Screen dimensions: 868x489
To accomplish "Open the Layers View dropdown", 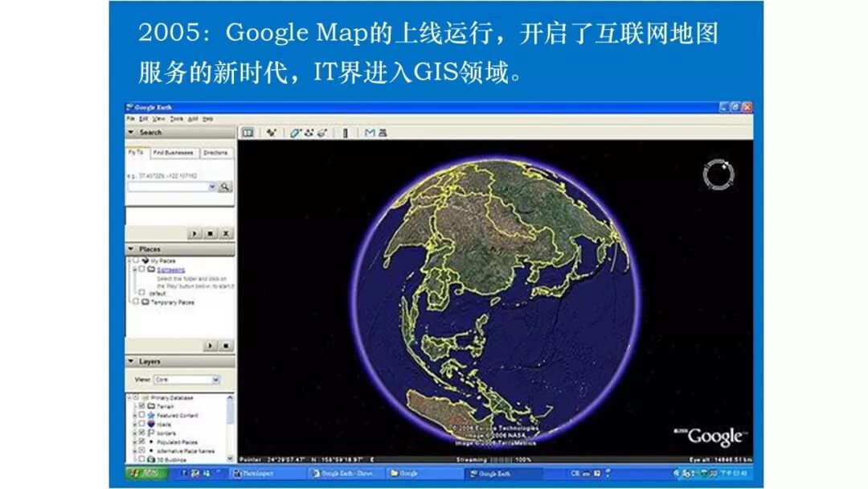I will click(x=216, y=380).
